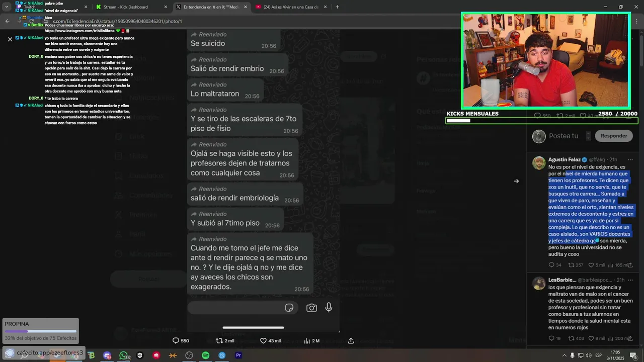Repost using the 2 mil retweet icon
This screenshot has height=362, width=644.
click(x=225, y=340)
